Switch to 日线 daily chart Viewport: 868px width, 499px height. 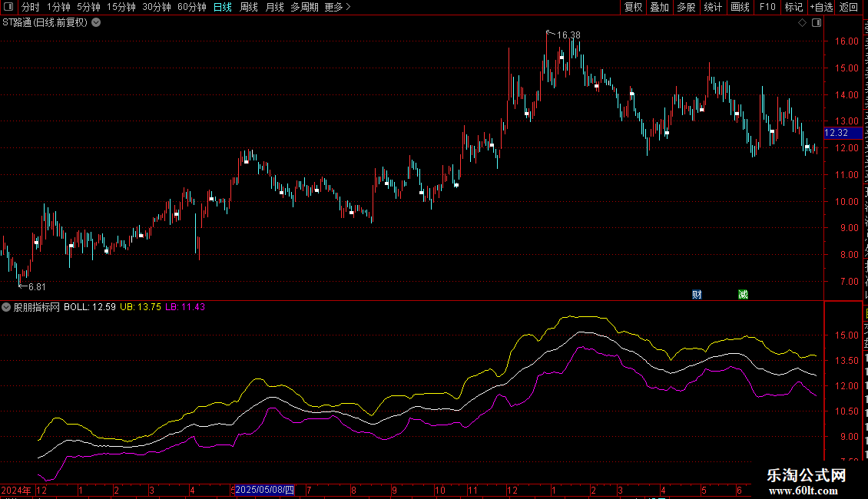tap(223, 7)
